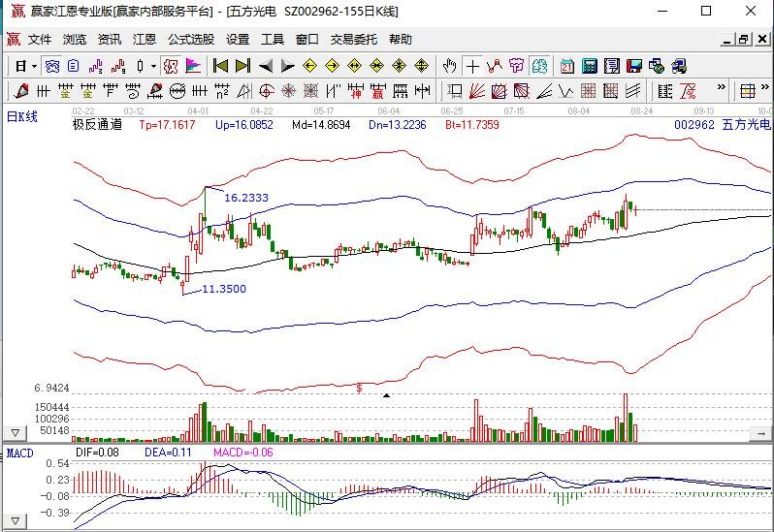Click the F ruler Fibonacci icon
The width and height of the screenshot is (774, 532).
tap(110, 91)
